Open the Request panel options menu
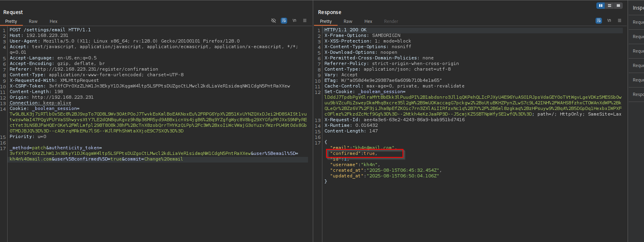644x242 pixels. [305, 20]
